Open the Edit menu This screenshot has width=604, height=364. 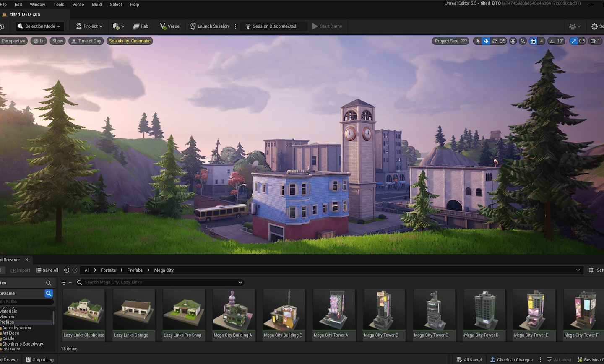[18, 5]
